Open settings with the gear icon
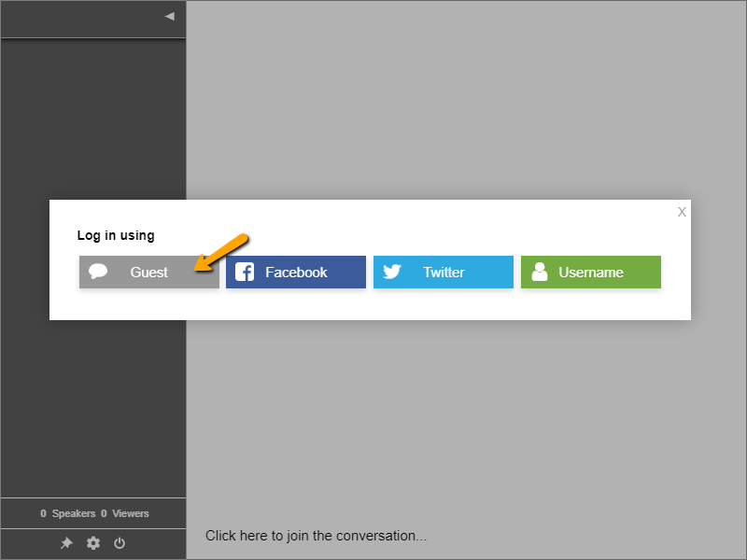The image size is (747, 560). [x=93, y=543]
